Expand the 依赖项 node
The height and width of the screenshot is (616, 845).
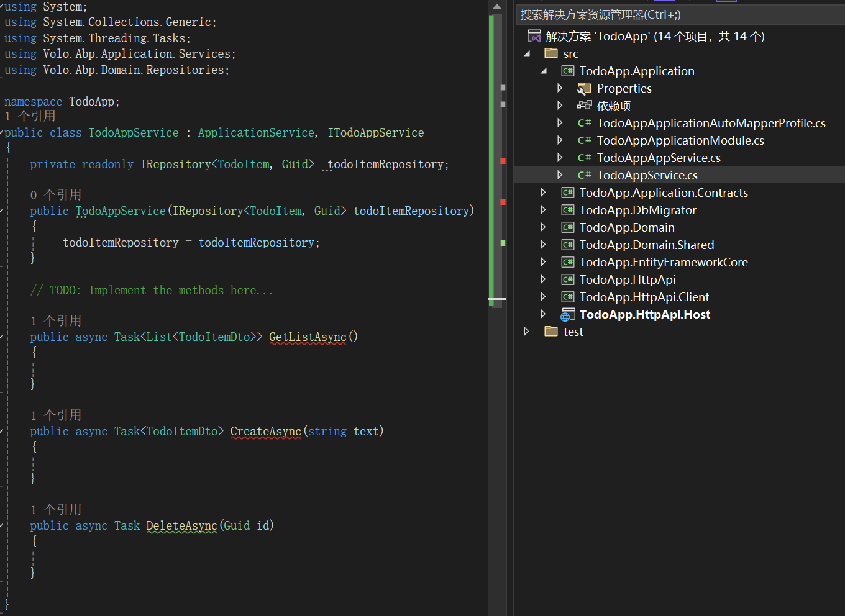click(560, 106)
